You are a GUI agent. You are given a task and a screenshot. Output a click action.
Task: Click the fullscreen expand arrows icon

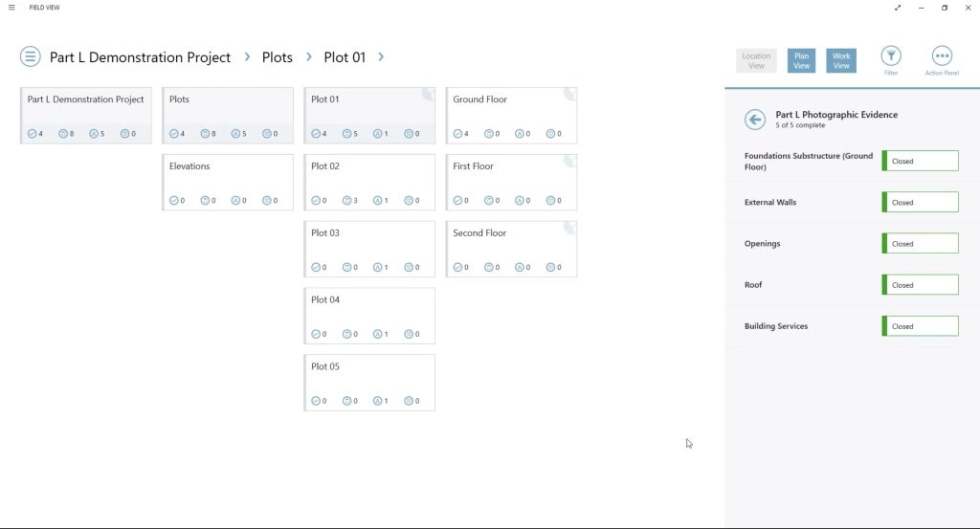click(x=898, y=8)
